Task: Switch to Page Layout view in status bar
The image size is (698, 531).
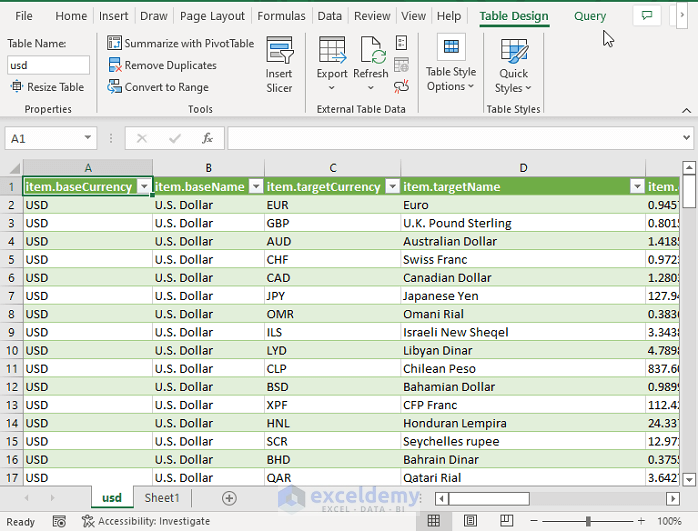Action: tap(470, 521)
